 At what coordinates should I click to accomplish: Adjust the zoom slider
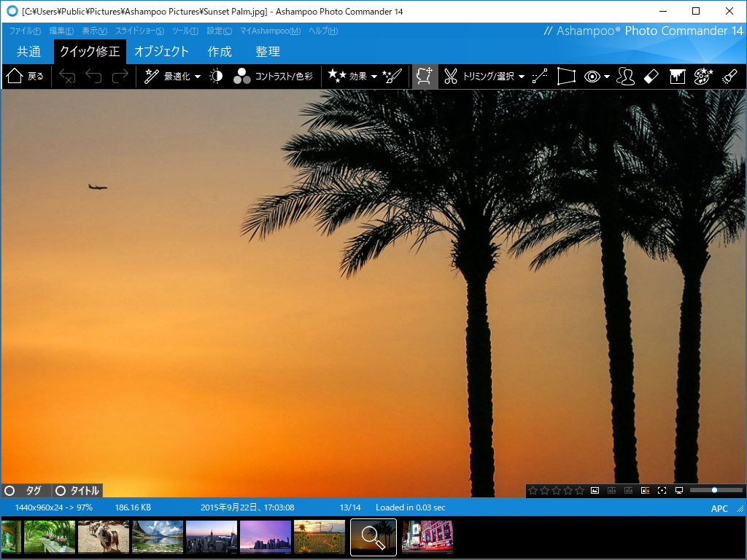[x=716, y=490]
